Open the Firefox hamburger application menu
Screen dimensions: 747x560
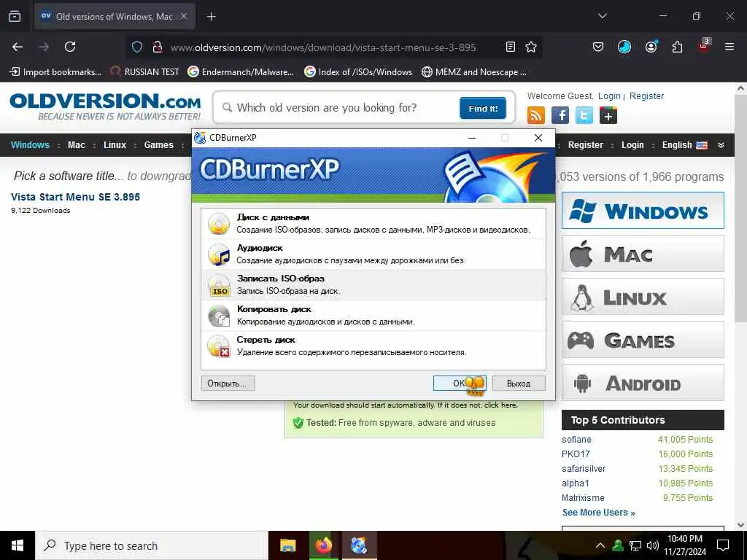point(729,47)
